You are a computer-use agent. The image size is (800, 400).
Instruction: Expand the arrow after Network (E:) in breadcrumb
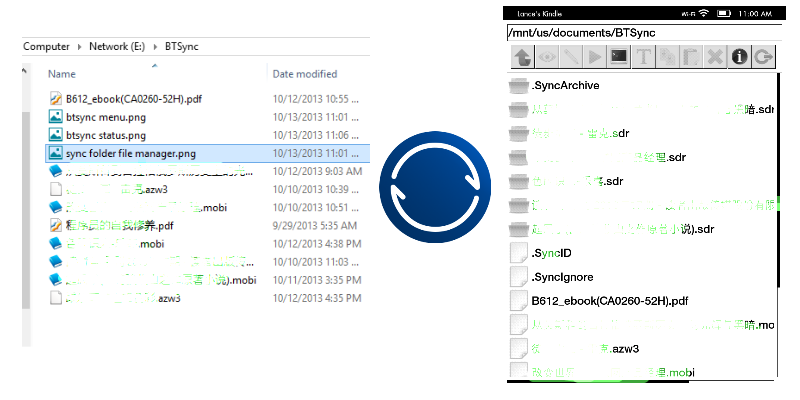[155, 47]
